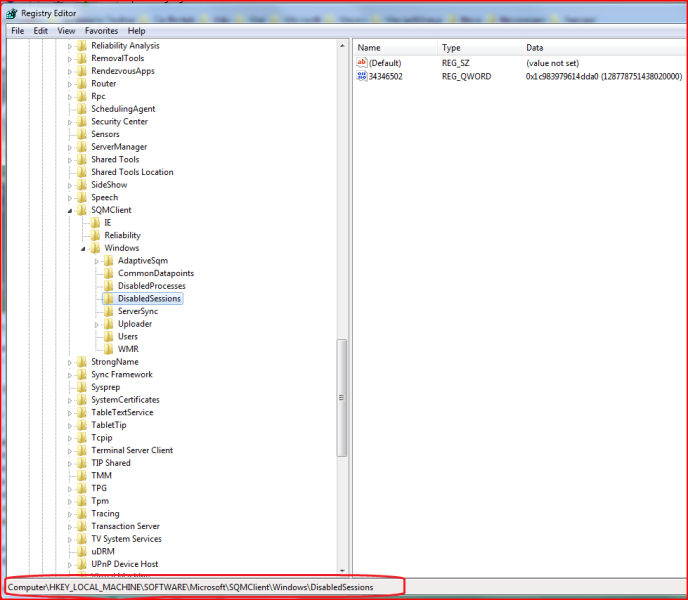The image size is (688, 600).
Task: Select the Shared Tools Location key
Action: click(132, 172)
